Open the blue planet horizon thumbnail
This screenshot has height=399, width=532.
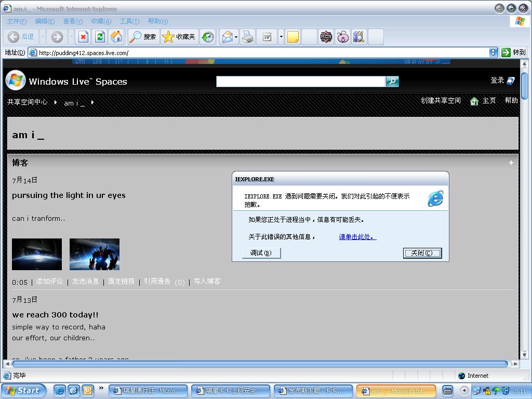coord(37,254)
